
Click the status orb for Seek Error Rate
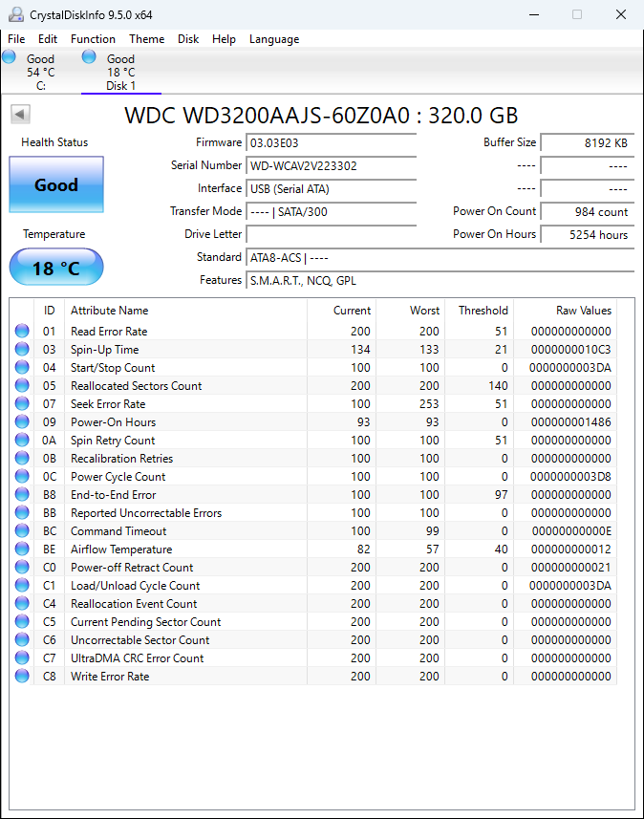22,403
